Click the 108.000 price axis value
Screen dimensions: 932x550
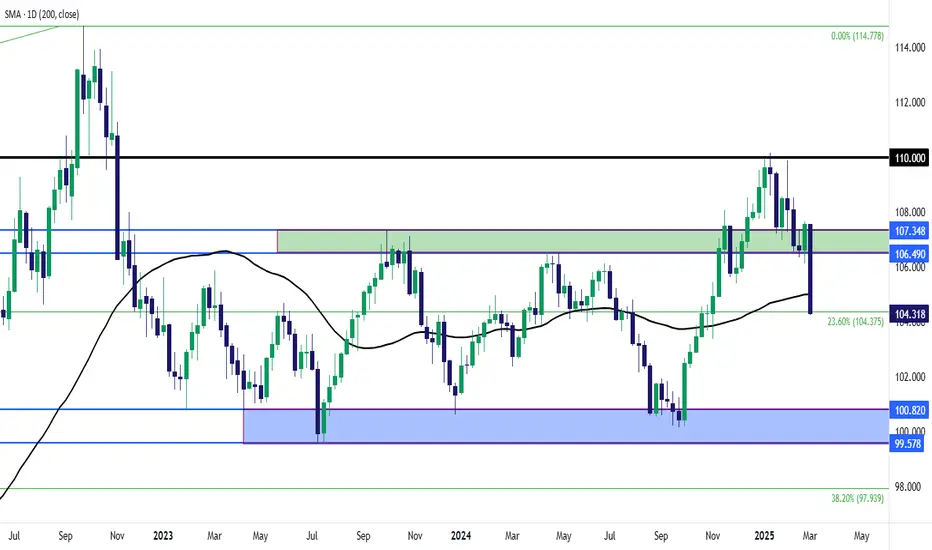[x=910, y=212]
